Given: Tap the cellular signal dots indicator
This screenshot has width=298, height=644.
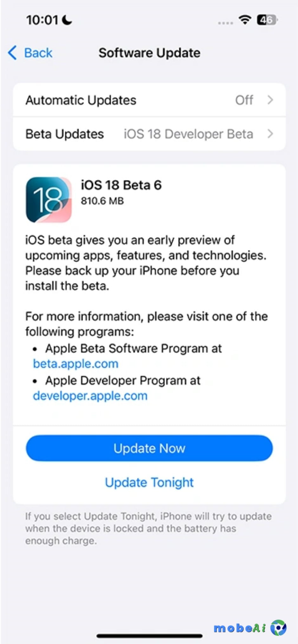Looking at the screenshot, I should pyautogui.click(x=225, y=23).
